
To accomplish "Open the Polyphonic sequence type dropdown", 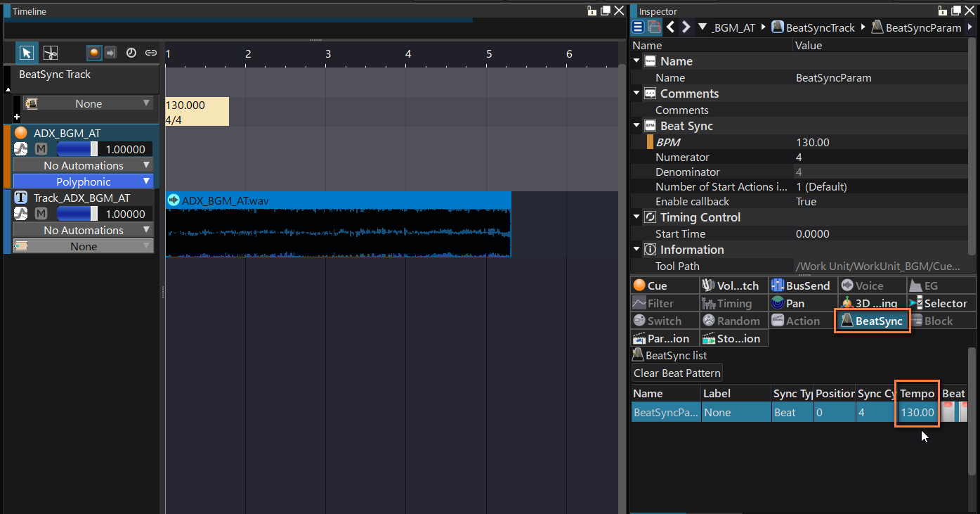I will 83,181.
